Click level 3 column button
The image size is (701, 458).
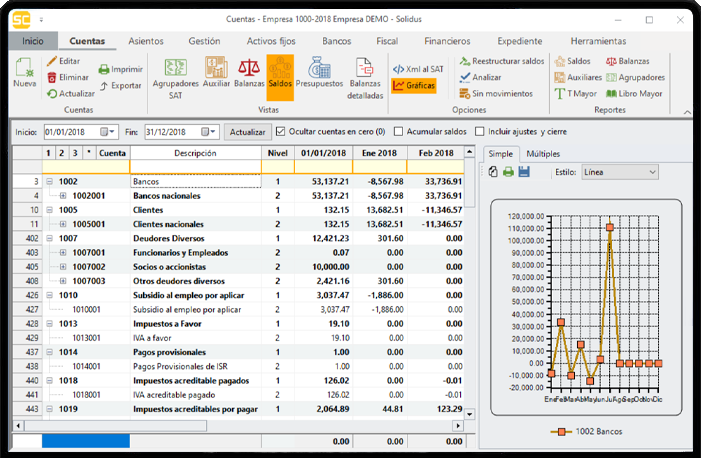[75, 153]
